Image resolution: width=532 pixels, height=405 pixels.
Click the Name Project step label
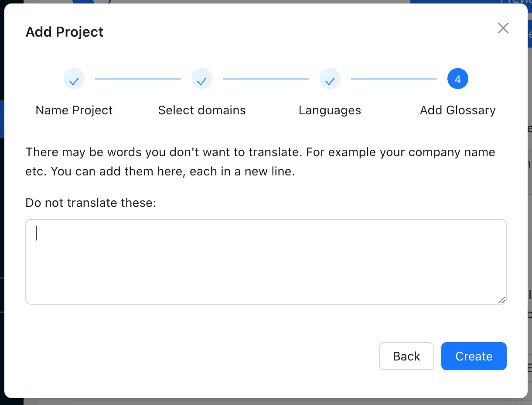point(74,110)
